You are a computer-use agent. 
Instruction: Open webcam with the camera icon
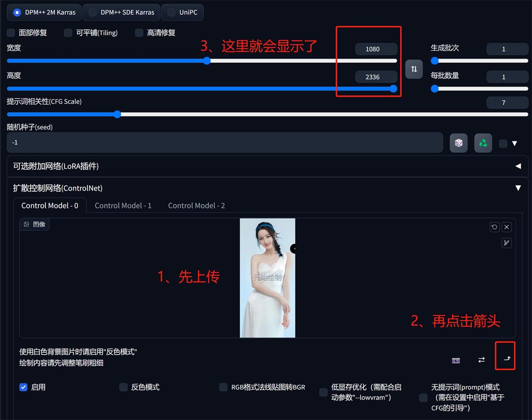pos(456,360)
